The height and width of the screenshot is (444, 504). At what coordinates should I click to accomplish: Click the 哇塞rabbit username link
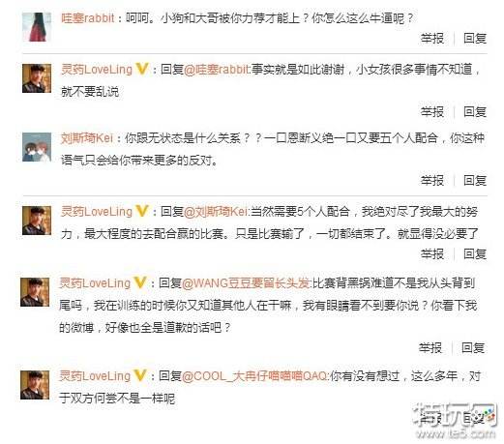88,18
